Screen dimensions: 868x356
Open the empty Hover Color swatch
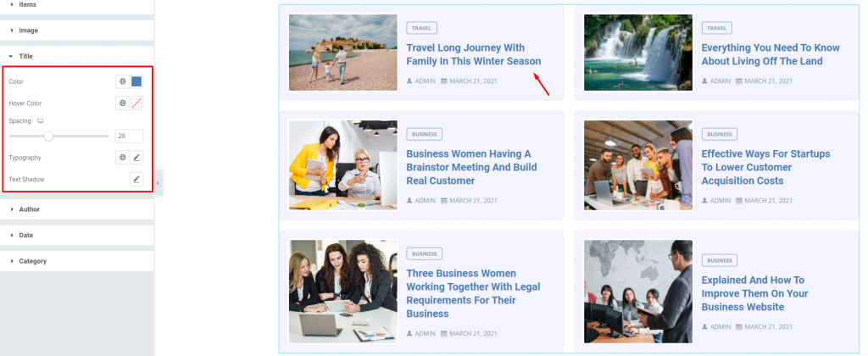tap(136, 103)
